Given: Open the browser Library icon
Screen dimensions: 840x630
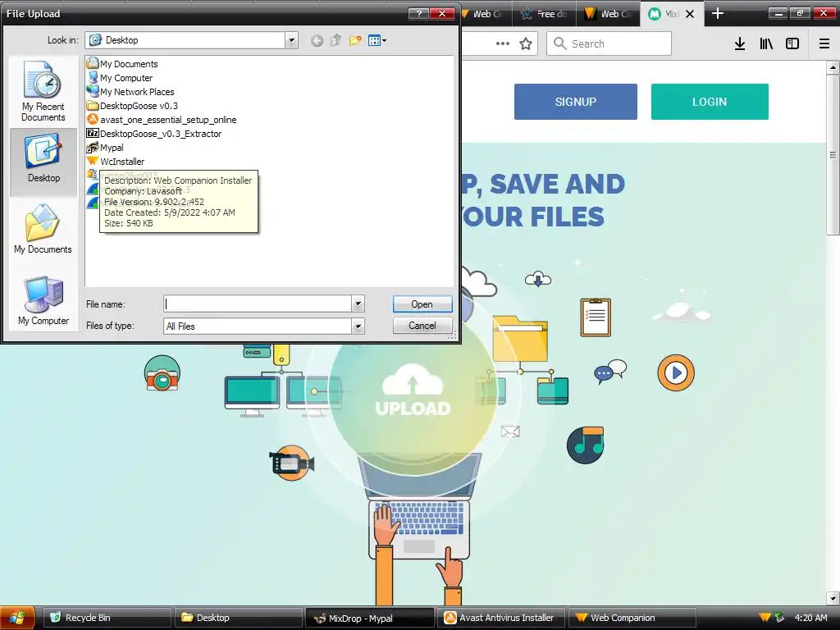Looking at the screenshot, I should point(766,43).
